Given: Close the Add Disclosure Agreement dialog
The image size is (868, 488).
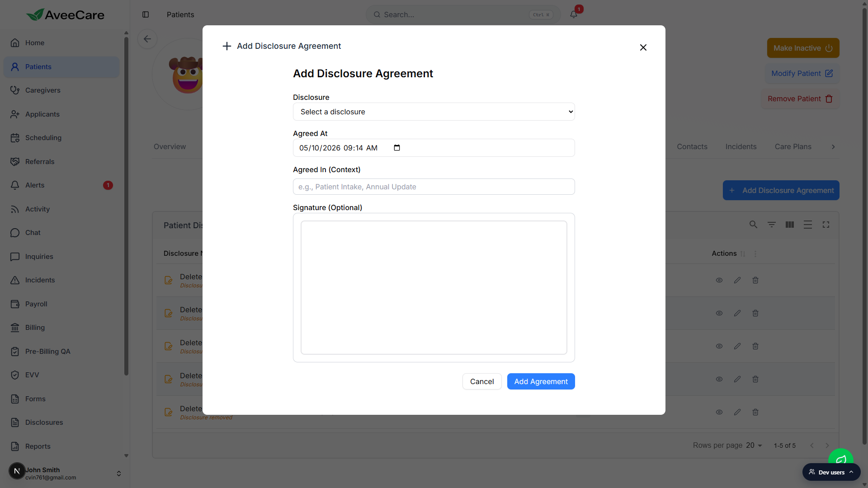Looking at the screenshot, I should coord(643,47).
